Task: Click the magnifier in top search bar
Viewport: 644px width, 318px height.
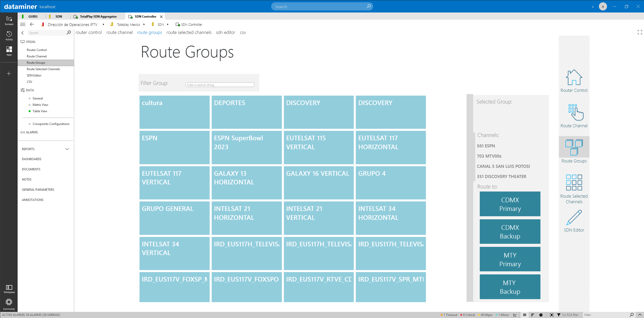Action: (369, 6)
